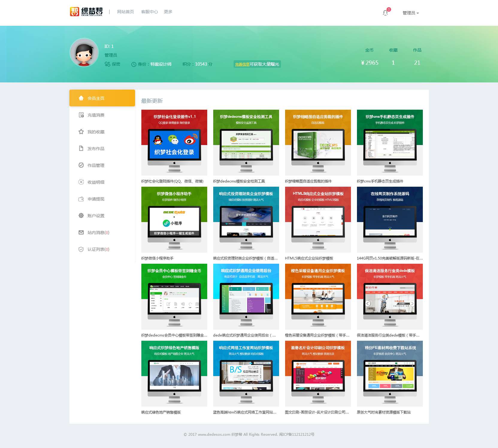
Task: Open 织梦微信小程序助手 thumbnail
Action: (x=174, y=220)
